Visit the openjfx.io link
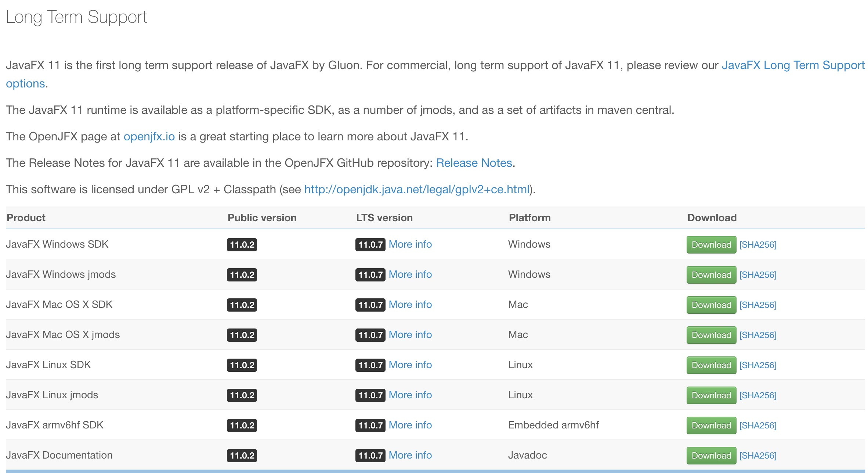Screen dimensions: 868x474 click(149, 137)
